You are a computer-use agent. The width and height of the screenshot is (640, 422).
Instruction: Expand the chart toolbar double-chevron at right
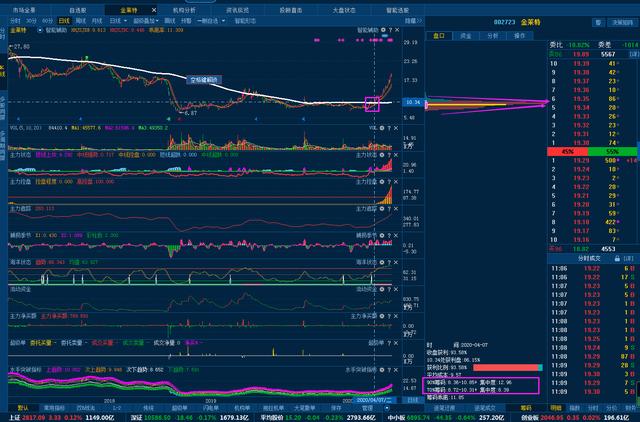tap(420, 20)
